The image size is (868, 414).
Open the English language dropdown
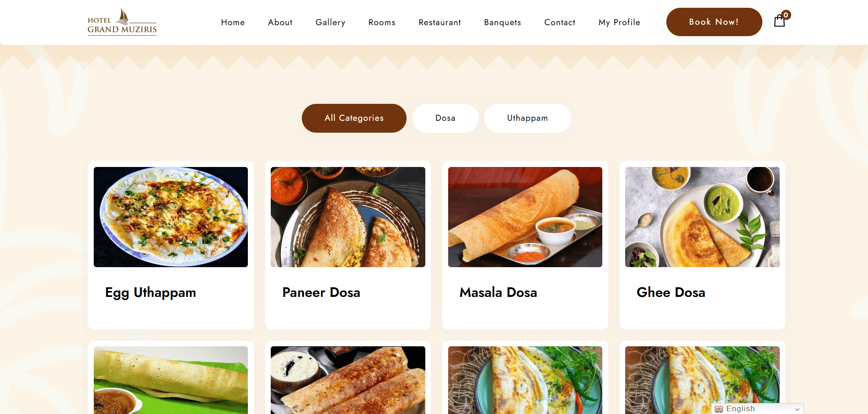[757, 409]
